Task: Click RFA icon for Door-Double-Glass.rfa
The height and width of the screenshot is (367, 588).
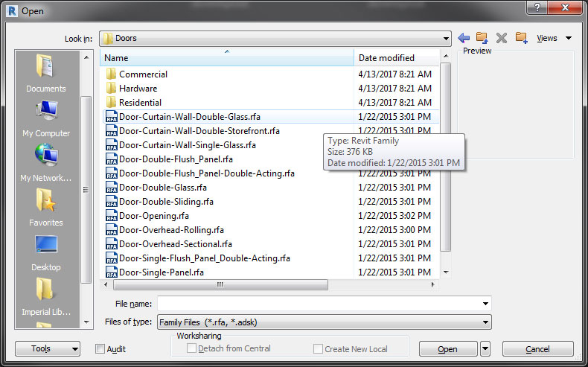Action: click(112, 188)
